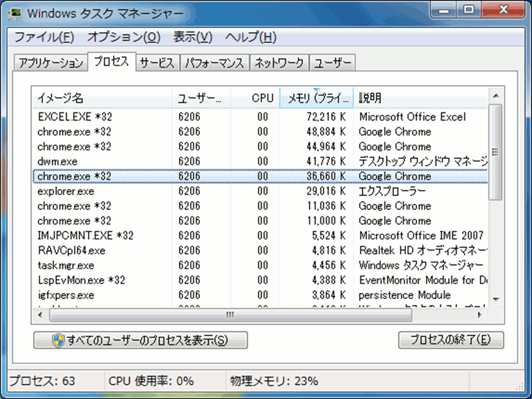Switch to the サービス tab
Screen dimensions: 532x399
pyautogui.click(x=157, y=63)
